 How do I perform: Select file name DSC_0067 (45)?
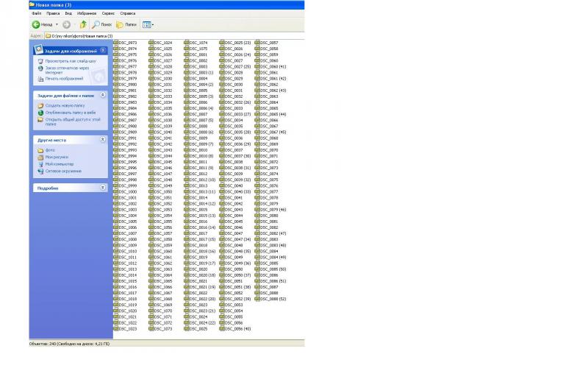click(273, 132)
